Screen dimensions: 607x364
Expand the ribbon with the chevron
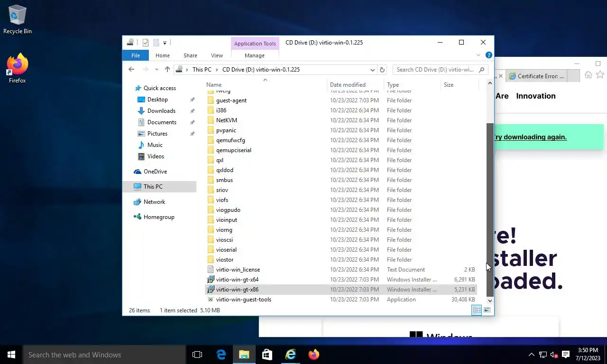(x=479, y=55)
